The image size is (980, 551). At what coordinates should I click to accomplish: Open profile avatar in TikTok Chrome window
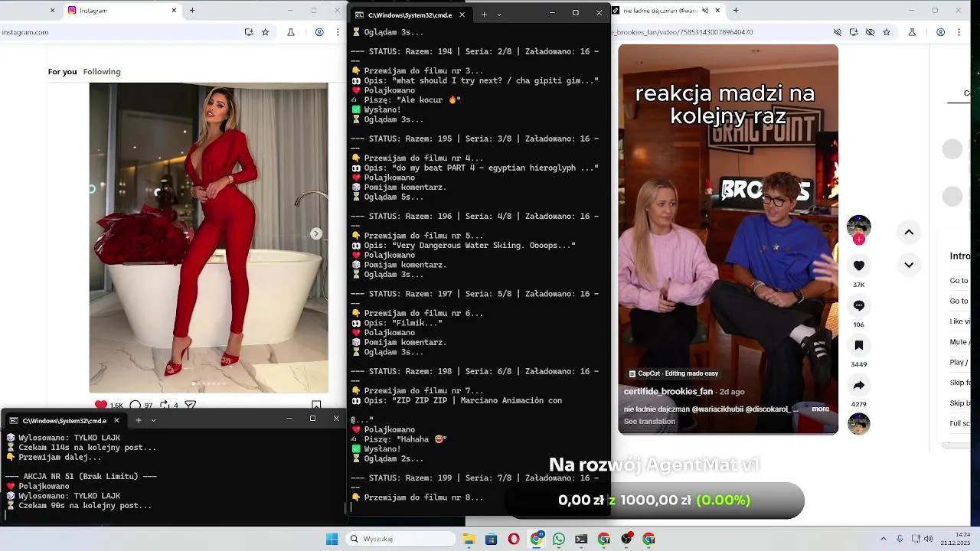click(x=940, y=32)
